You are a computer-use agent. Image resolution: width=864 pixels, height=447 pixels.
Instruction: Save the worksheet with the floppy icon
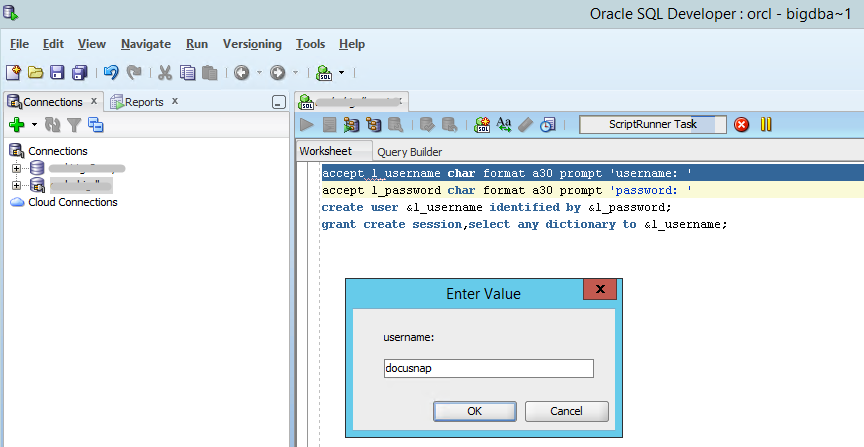pyautogui.click(x=57, y=72)
